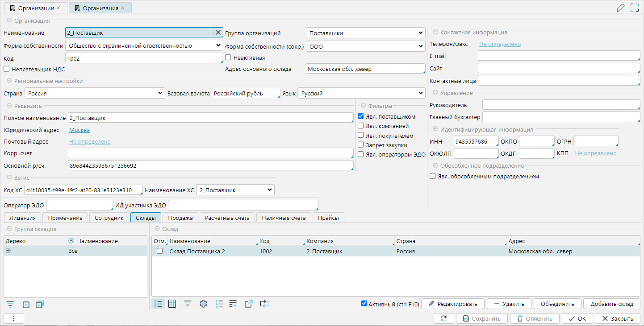This screenshot has width=644, height=326.
Task: Click the filter icon under warehouse table
Action: (188, 304)
